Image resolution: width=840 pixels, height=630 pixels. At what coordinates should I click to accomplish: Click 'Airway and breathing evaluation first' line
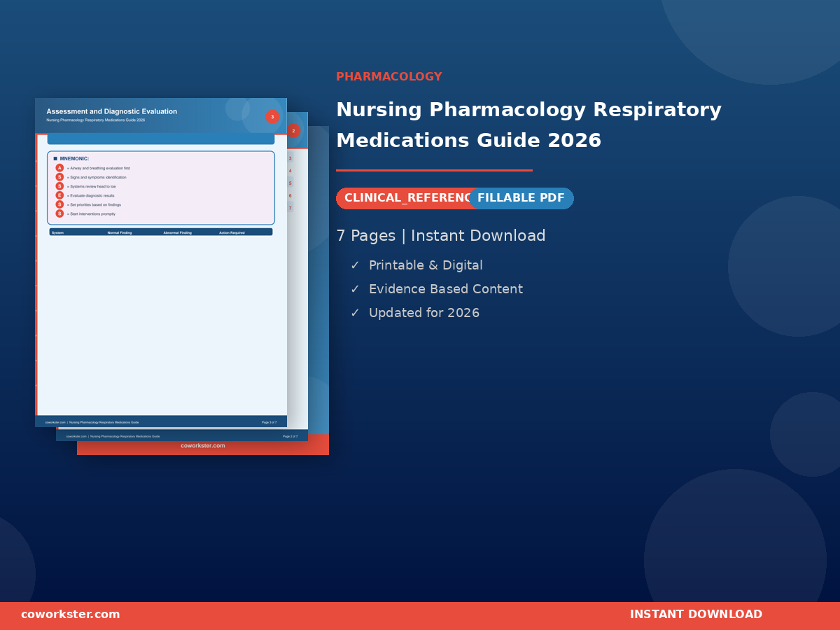[99, 168]
